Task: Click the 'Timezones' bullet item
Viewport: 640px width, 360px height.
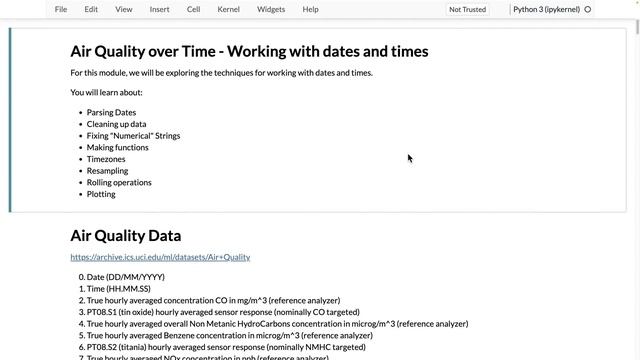Action: 106,159
